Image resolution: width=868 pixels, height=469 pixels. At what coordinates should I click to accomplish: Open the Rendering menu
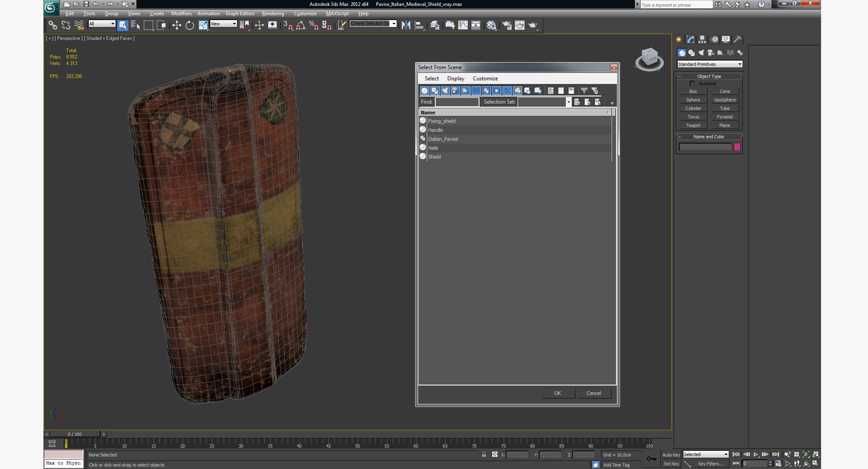tap(273, 13)
